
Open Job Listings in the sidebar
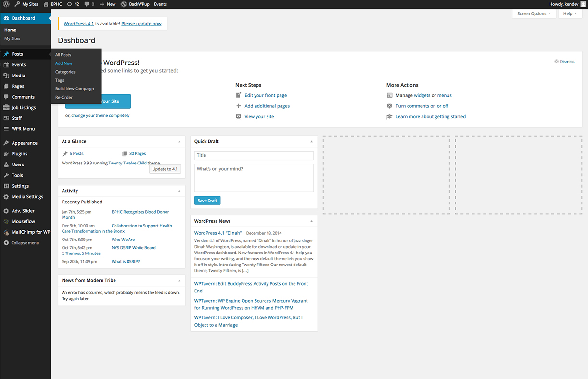[24, 108]
